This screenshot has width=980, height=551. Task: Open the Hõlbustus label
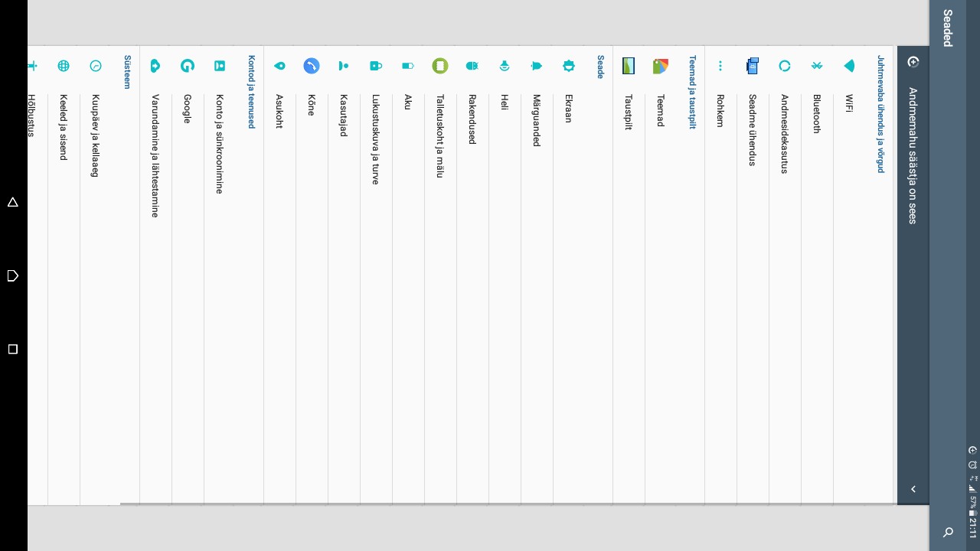point(32,116)
